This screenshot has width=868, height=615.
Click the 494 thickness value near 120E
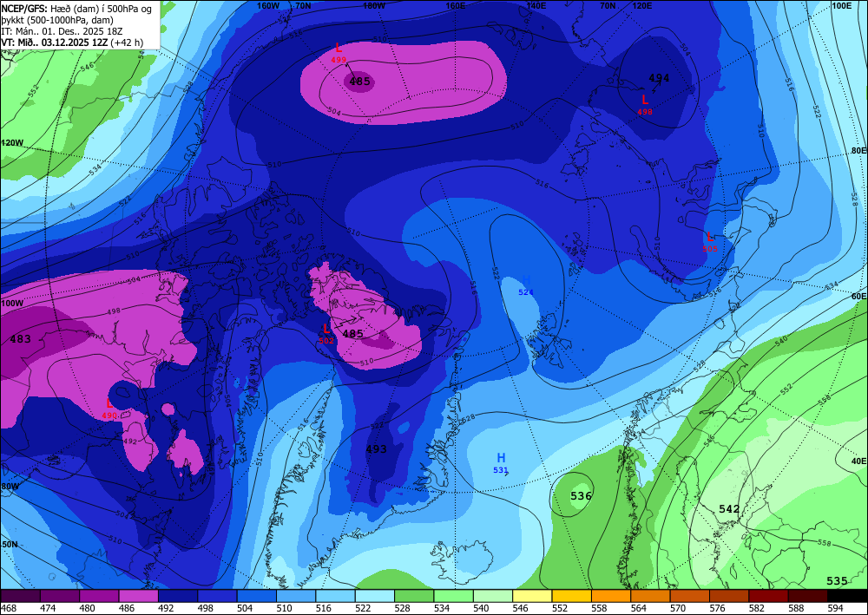click(659, 78)
